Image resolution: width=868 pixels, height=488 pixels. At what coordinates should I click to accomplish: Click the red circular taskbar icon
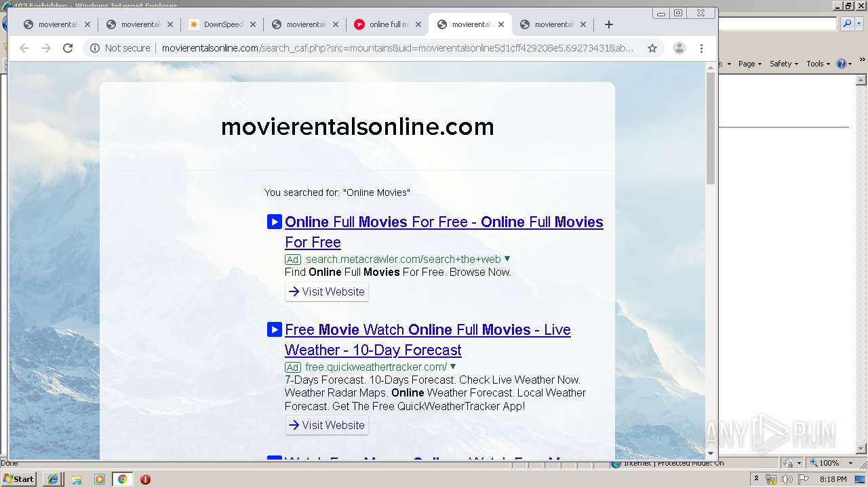[x=145, y=479]
